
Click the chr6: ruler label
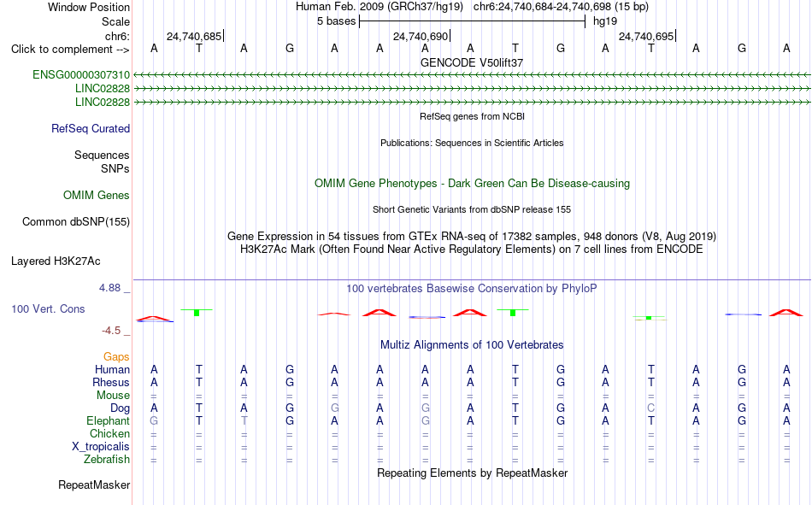pyautogui.click(x=118, y=36)
